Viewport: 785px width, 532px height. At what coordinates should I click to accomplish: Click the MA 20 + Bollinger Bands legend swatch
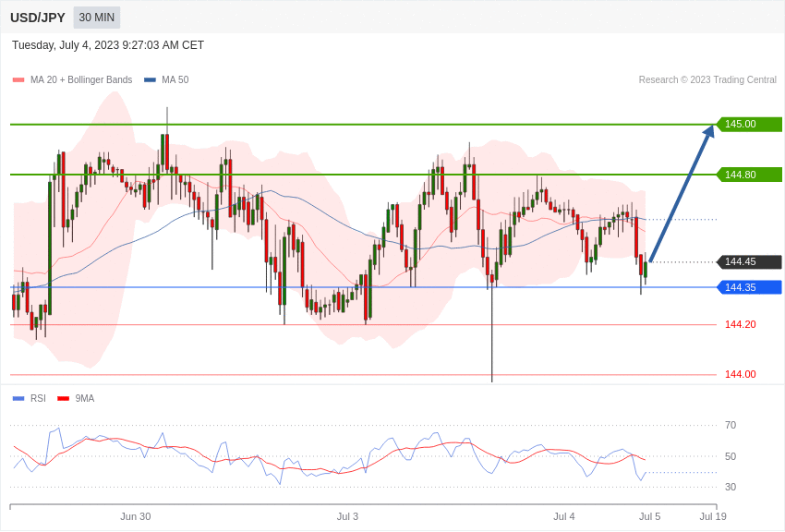pos(18,80)
